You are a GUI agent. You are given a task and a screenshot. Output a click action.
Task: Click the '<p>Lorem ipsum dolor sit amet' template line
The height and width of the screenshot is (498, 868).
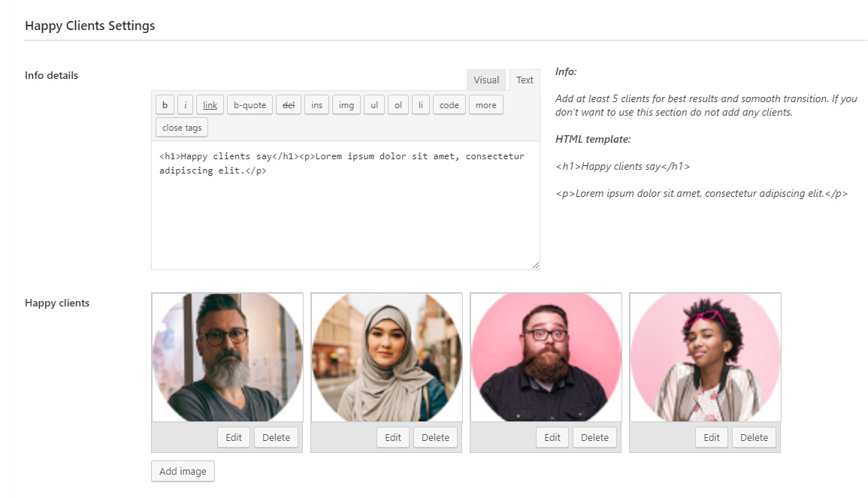[x=701, y=194]
